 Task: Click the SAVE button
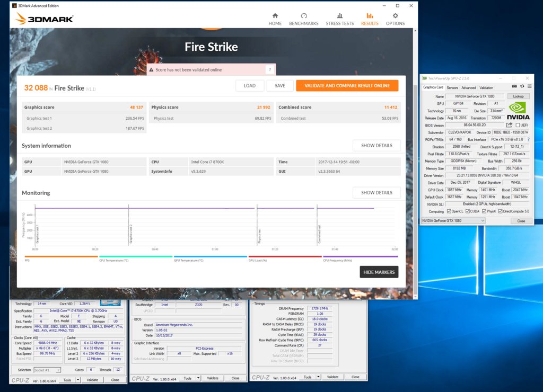click(x=280, y=85)
